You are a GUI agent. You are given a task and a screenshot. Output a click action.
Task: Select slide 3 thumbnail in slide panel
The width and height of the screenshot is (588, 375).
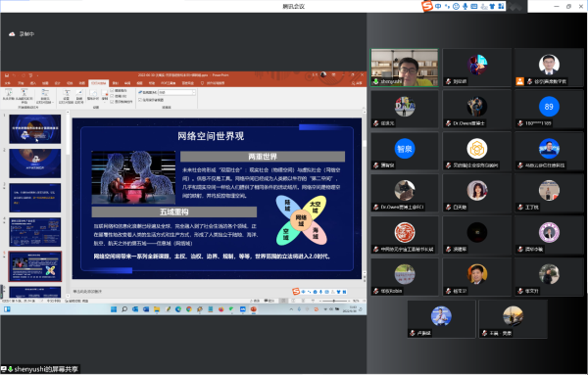coord(35,198)
